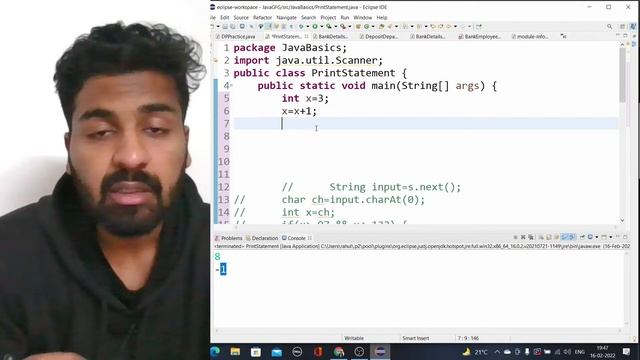The width and height of the screenshot is (640, 360).
Task: Open the Edit menu
Action: (224, 18)
